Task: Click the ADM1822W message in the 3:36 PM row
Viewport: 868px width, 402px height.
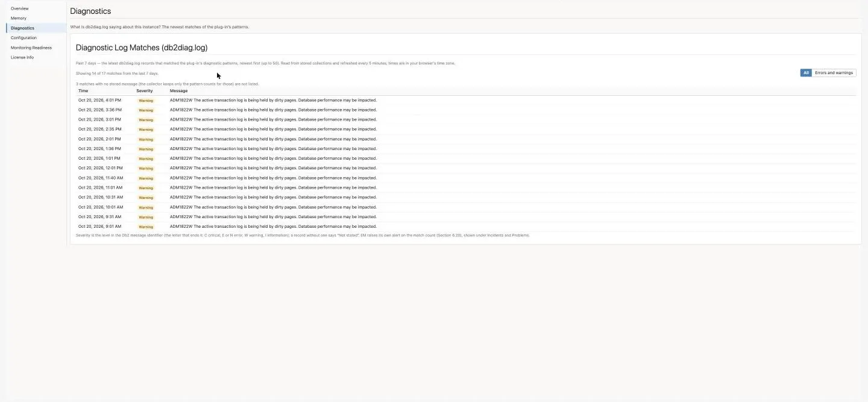Action: click(x=273, y=110)
